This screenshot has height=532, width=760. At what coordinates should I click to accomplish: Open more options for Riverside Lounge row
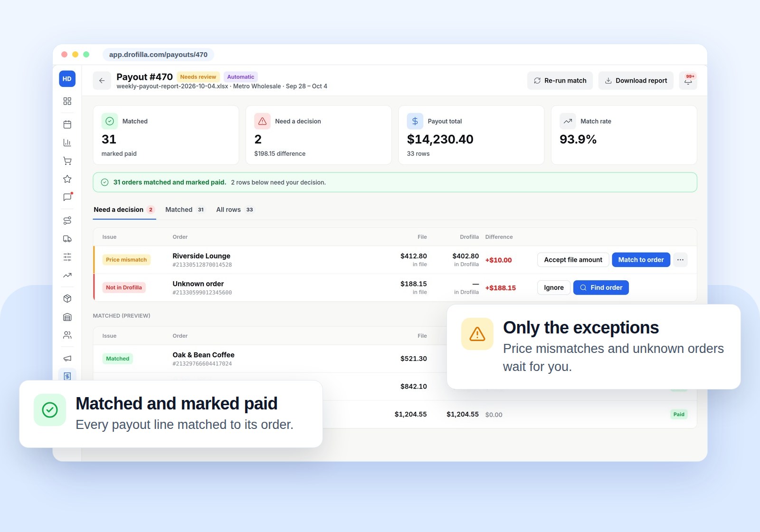[680, 260]
